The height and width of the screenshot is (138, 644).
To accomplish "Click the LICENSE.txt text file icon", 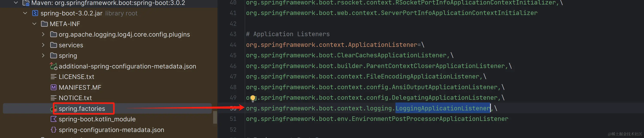I will [53, 77].
